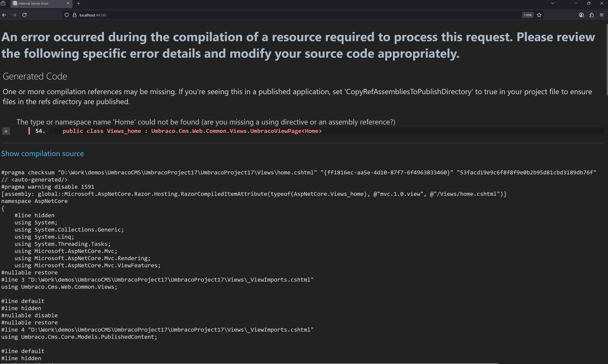Go back to previous page
This screenshot has width=608, height=364.
(4, 15)
